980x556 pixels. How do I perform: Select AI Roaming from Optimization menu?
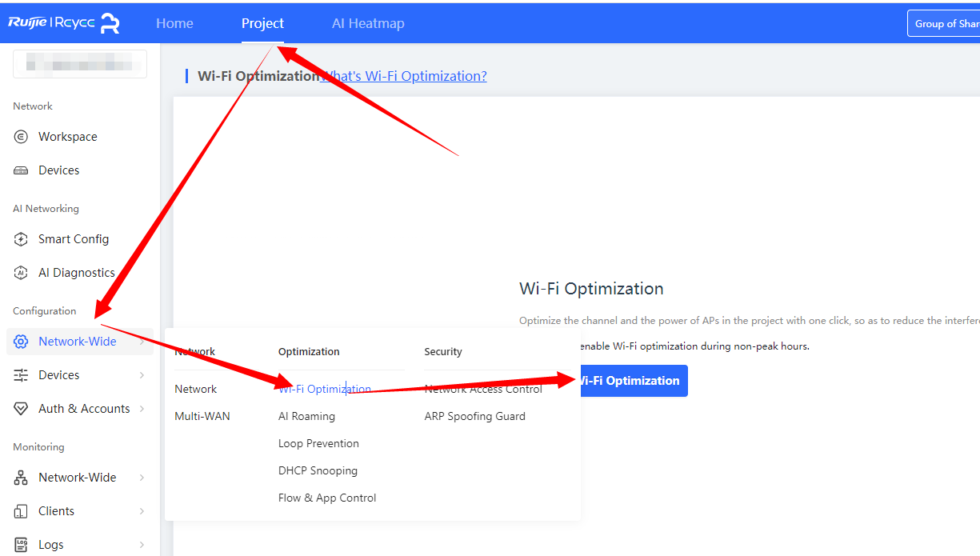[x=306, y=416]
